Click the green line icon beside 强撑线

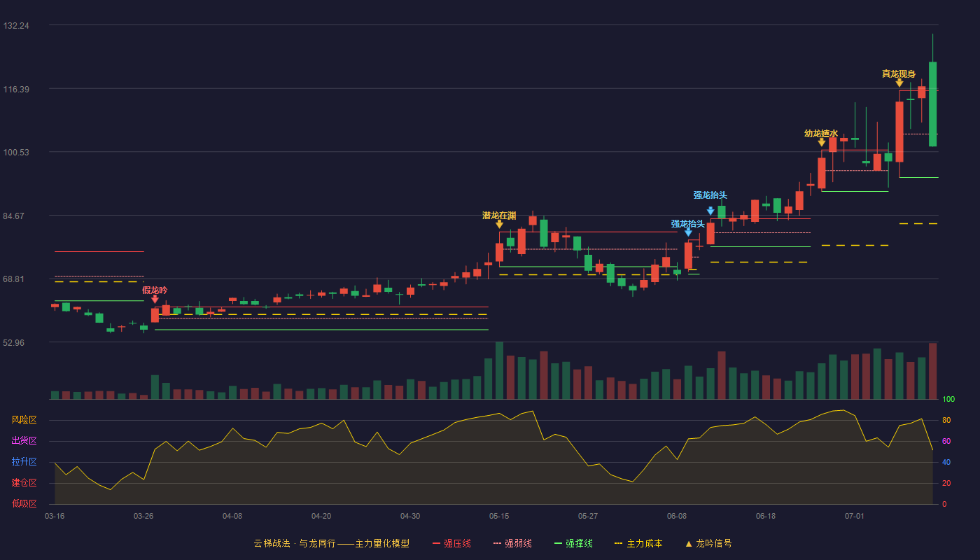pos(558,543)
